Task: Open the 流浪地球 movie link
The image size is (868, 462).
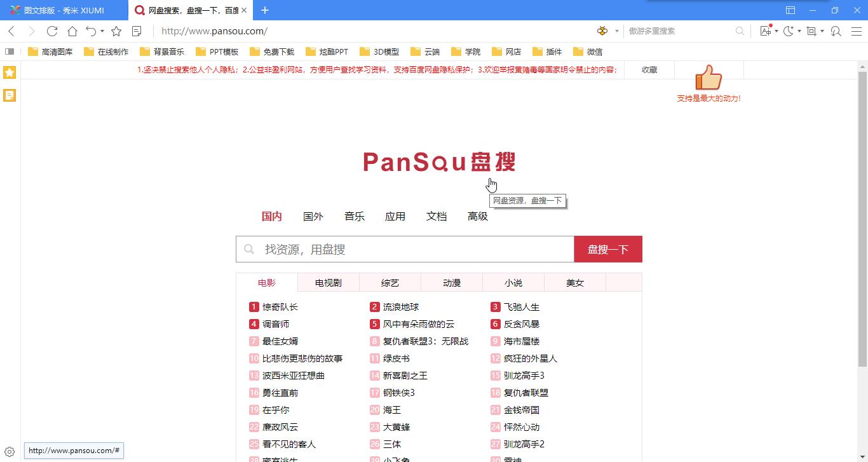Action: [x=400, y=306]
